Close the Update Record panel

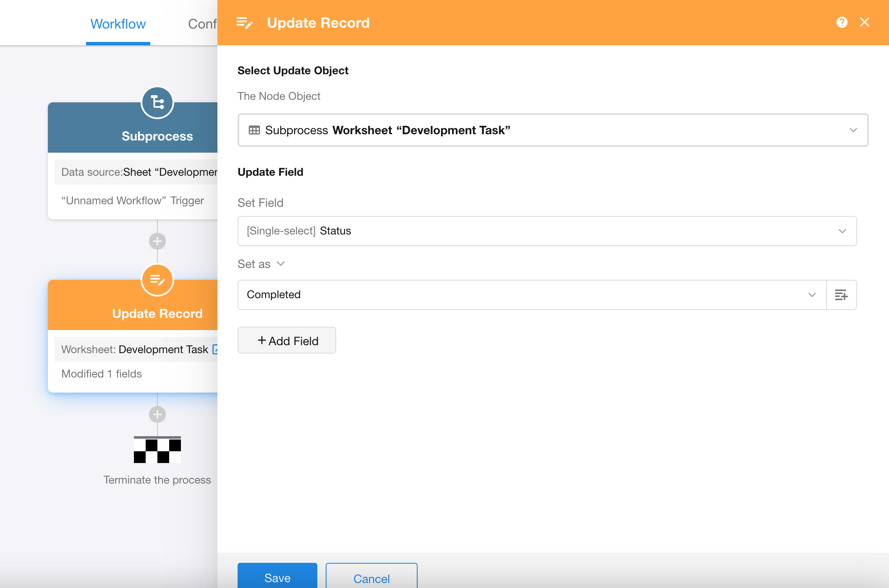865,22
